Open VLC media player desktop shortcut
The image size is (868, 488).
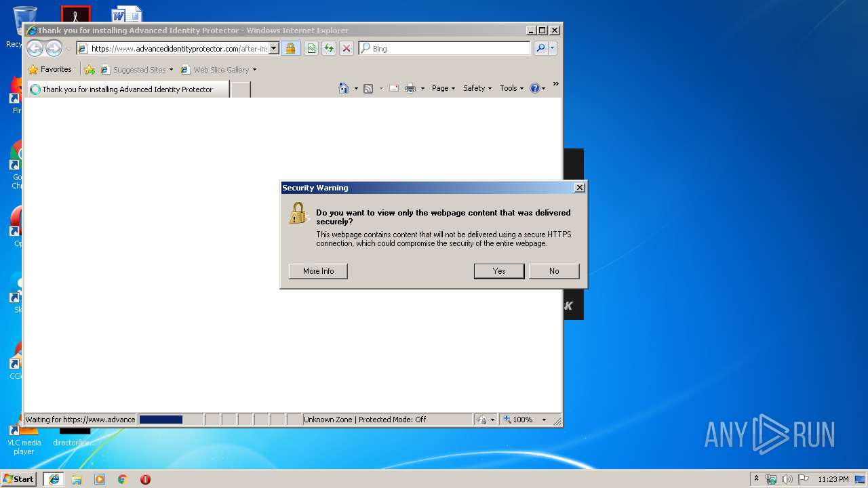tap(24, 439)
